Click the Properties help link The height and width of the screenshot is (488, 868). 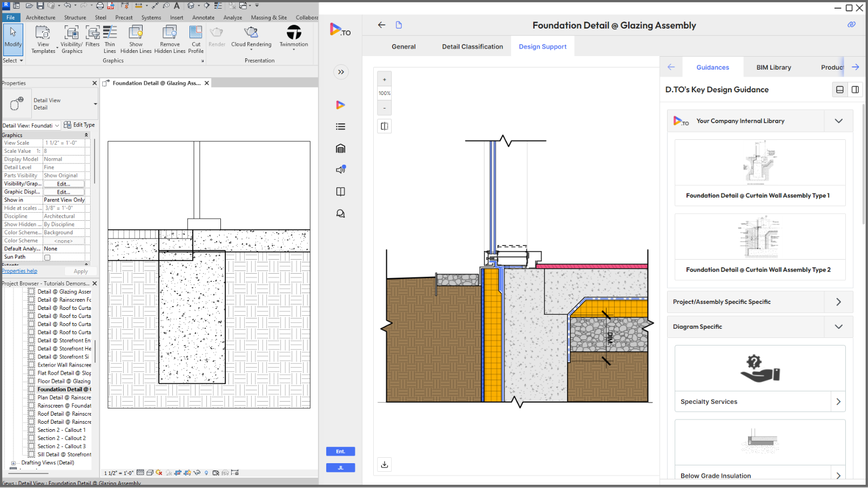coord(20,271)
